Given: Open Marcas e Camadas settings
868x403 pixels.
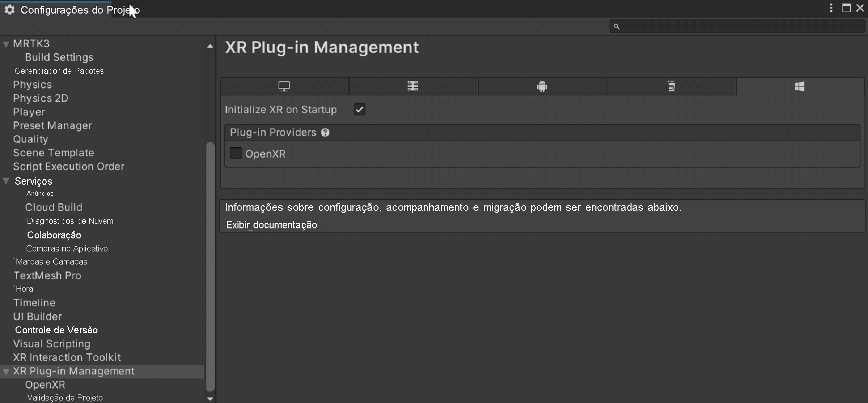Looking at the screenshot, I should tap(51, 261).
